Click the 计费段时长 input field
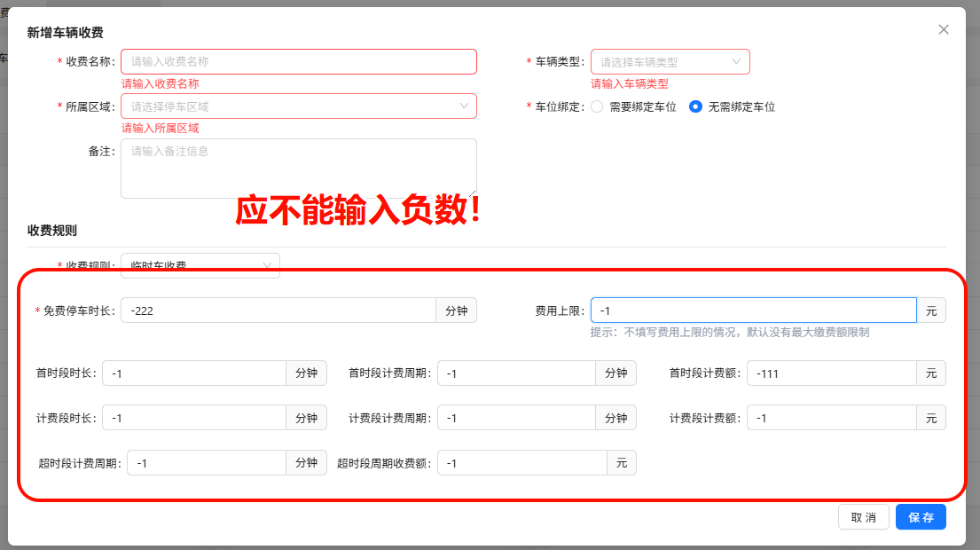980x550 pixels. point(195,417)
